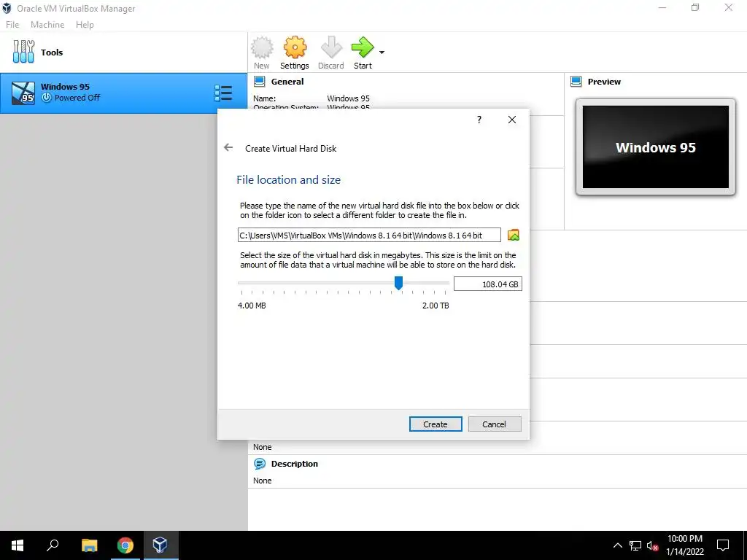Click the muted volume tray icon
This screenshot has width=747, height=560.
pyautogui.click(x=653, y=545)
